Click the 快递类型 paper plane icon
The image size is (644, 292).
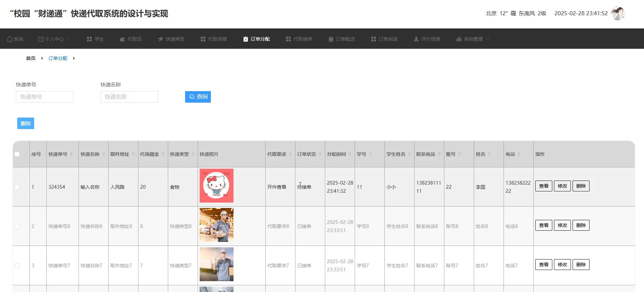pos(160,39)
